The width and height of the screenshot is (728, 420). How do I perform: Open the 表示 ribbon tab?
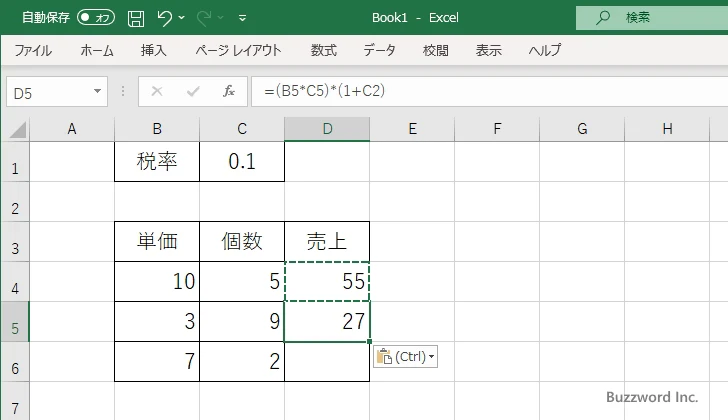[x=488, y=50]
